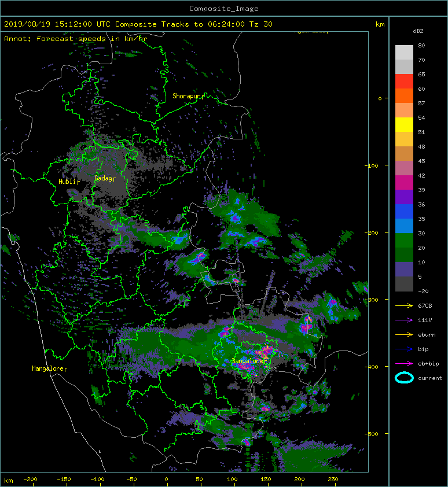This screenshot has width=448, height=487.
Task: Select the purple 36-39 dBZ swatch
Action: coord(404,197)
